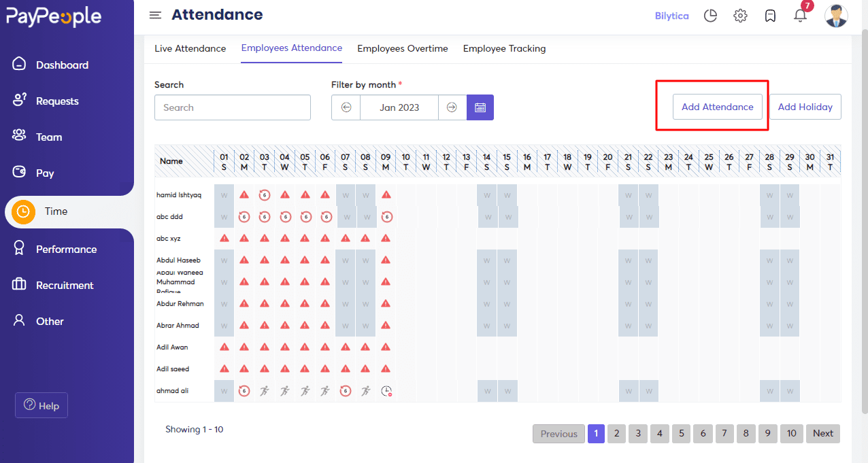Viewport: 868px width, 463px height.
Task: Switch to Live Attendance tab
Action: [190, 48]
